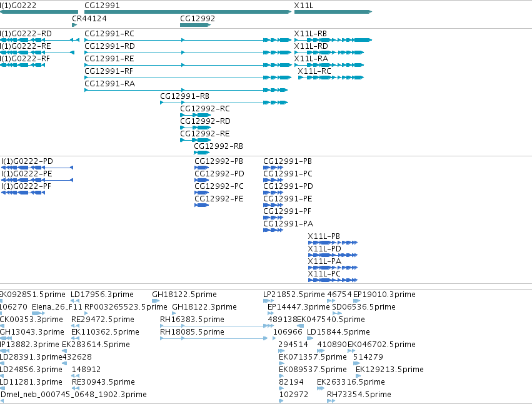Image resolution: width=532 pixels, height=404 pixels.
Task: Click cDNA GH18122.3prime
Action: [x=174, y=313]
